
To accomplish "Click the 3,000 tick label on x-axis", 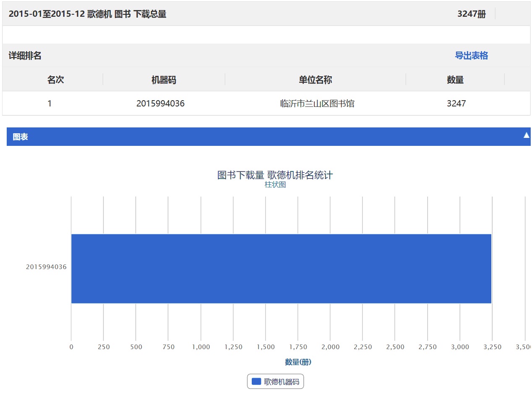I will (460, 347).
